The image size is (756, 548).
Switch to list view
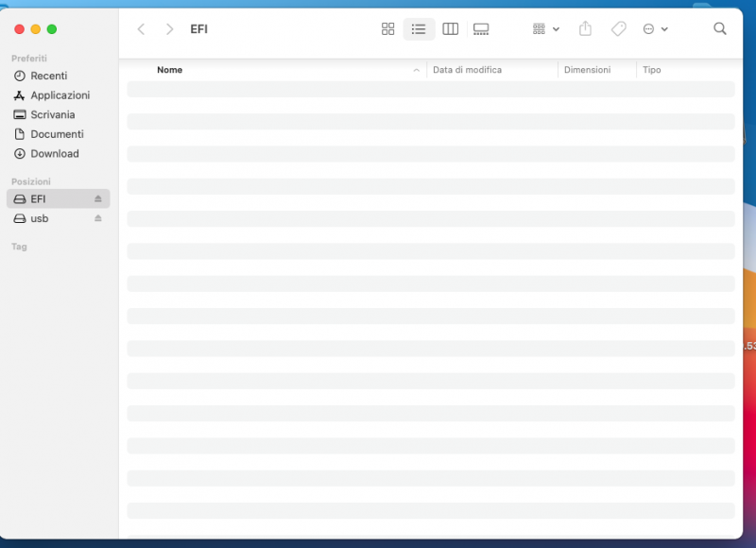[419, 29]
